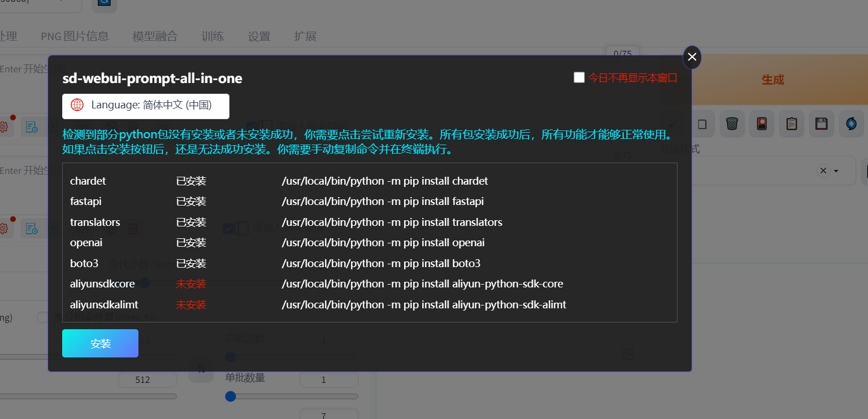Click the pip install boto3 command
The width and height of the screenshot is (868, 419).
(x=381, y=263)
